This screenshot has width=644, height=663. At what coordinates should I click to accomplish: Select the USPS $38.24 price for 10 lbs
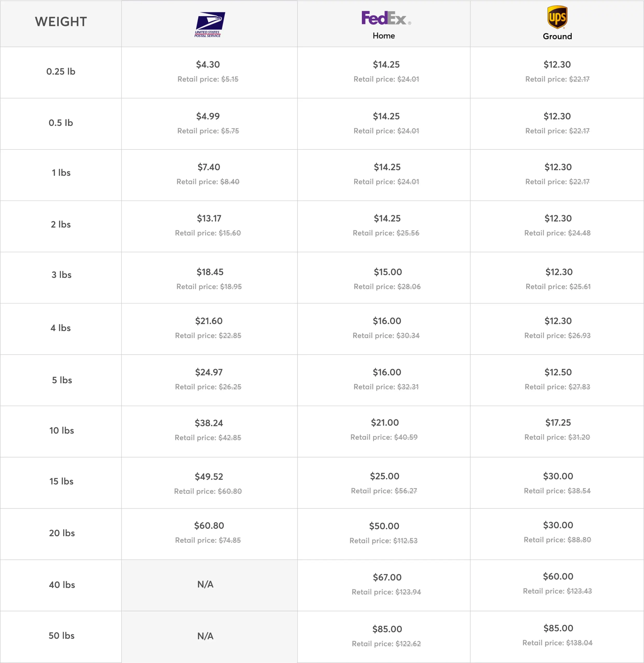click(x=209, y=423)
